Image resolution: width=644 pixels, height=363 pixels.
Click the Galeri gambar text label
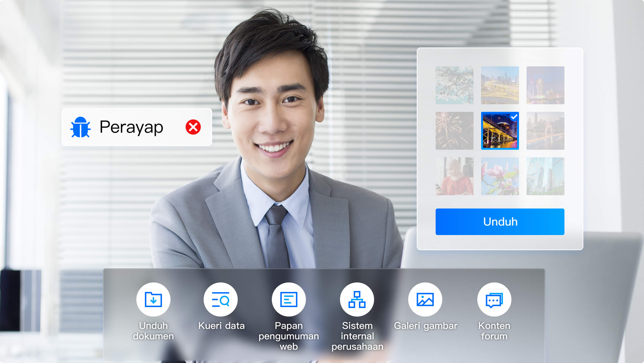click(425, 326)
